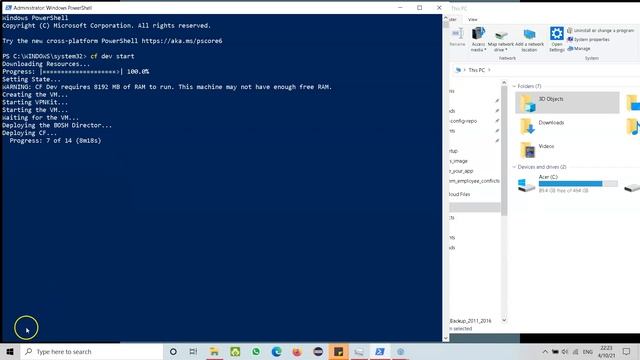The image size is (640, 360).
Task: Click Add a network location
Action: click(529, 40)
